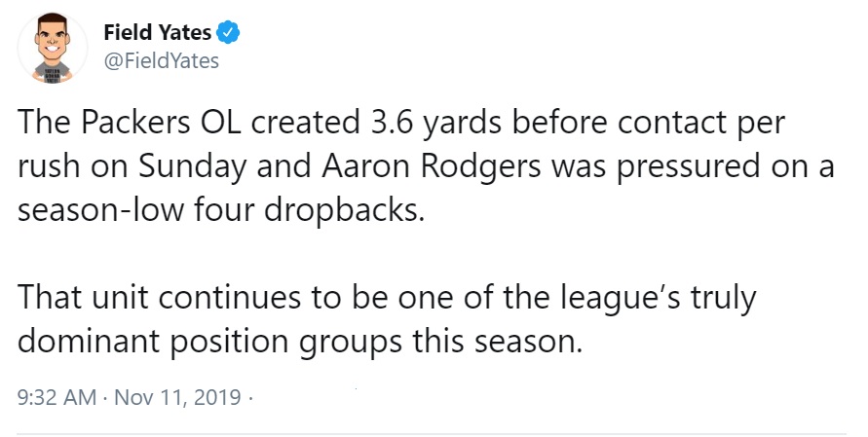Click the blue verified checkmark badge
This screenshot has width=868, height=437.
click(228, 33)
